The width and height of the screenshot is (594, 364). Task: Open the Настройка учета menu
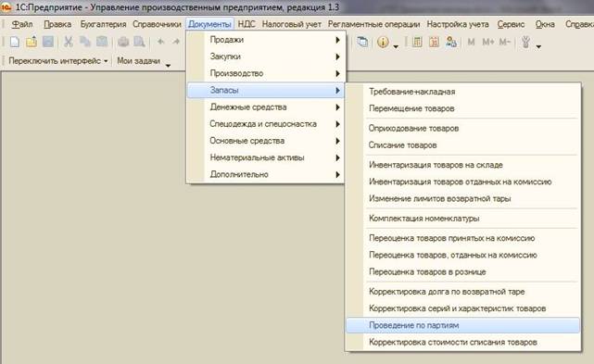pos(458,24)
